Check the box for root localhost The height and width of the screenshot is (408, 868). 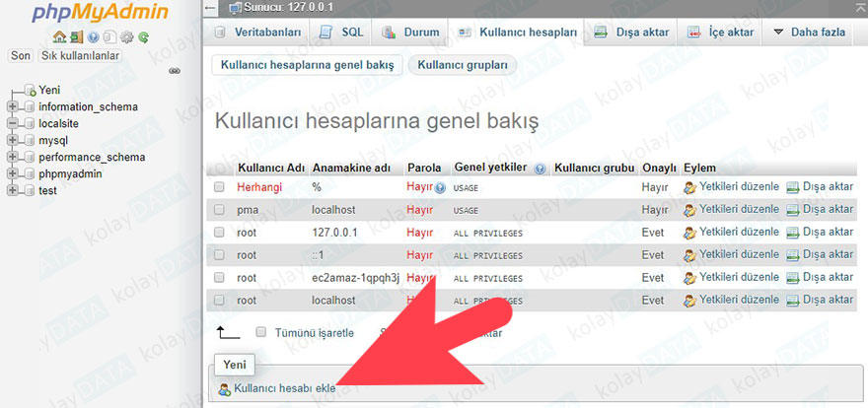[219, 301]
